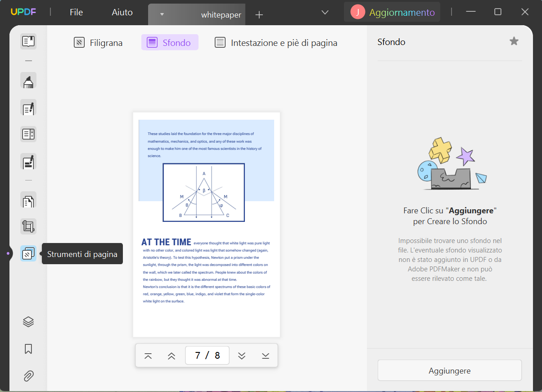Open the Reader mode sidebar icon
This screenshot has height=392, width=542.
28,42
